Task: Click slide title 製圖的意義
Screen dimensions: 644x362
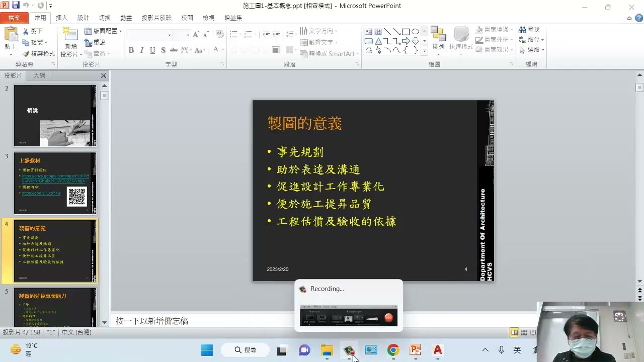Action: pos(304,123)
